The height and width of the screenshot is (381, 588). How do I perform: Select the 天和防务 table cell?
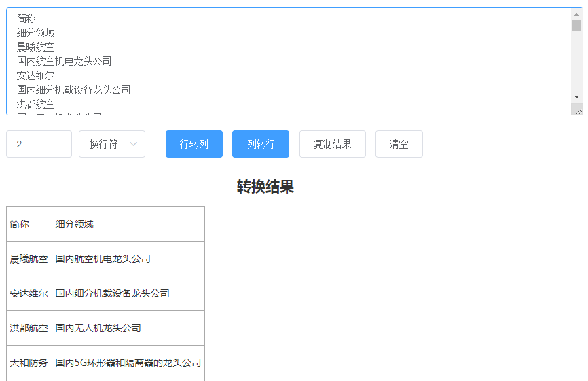29,363
